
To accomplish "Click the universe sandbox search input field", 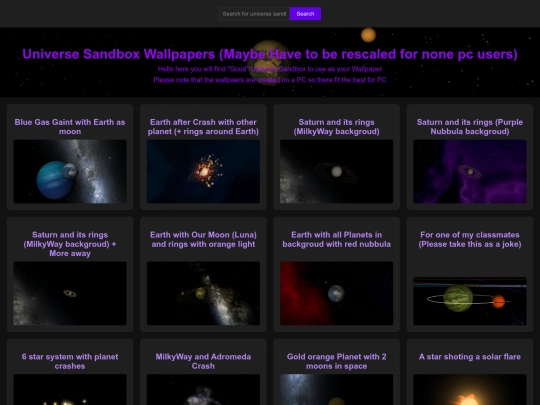I will click(254, 14).
